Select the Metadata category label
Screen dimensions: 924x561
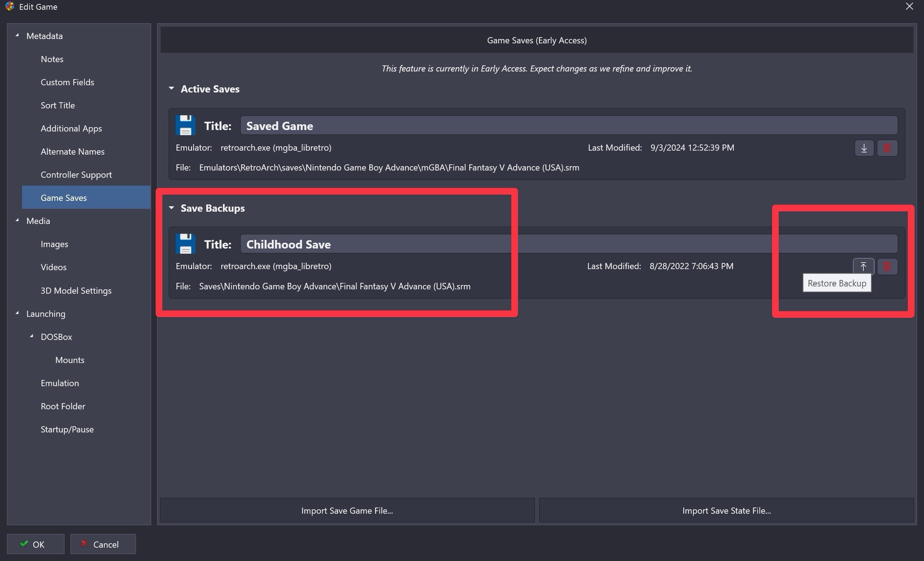(x=45, y=36)
